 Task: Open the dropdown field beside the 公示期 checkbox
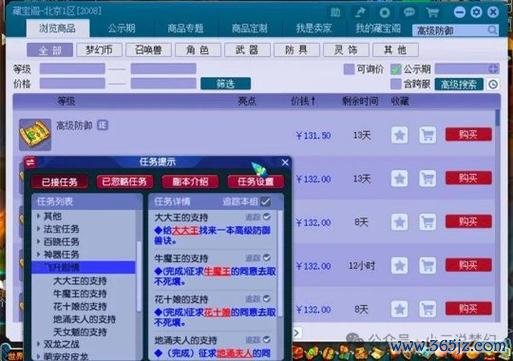click(x=467, y=69)
